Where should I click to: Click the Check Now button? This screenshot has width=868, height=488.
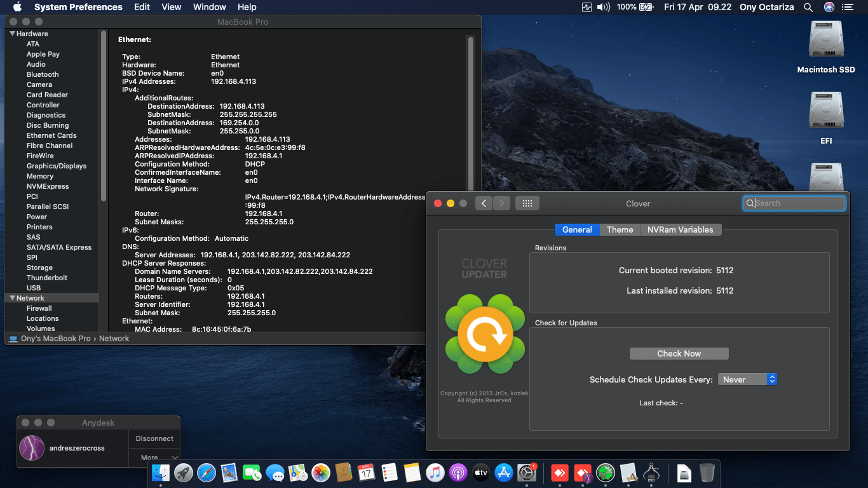point(679,353)
